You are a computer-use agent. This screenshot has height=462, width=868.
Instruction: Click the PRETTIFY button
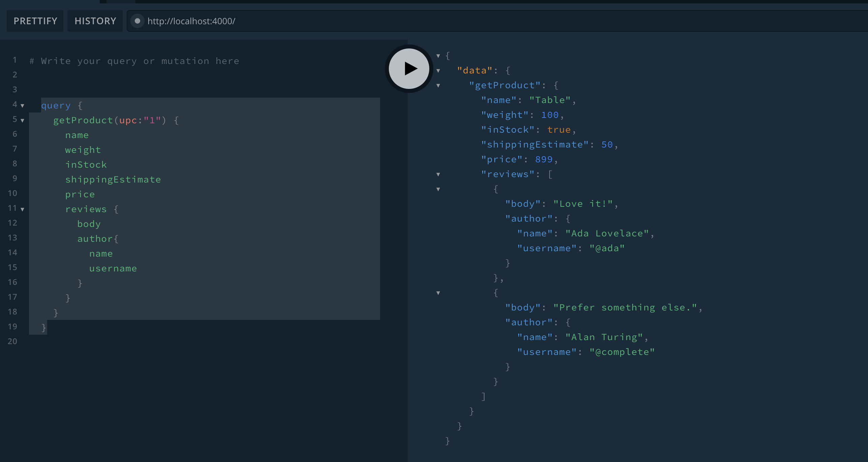[x=35, y=21]
